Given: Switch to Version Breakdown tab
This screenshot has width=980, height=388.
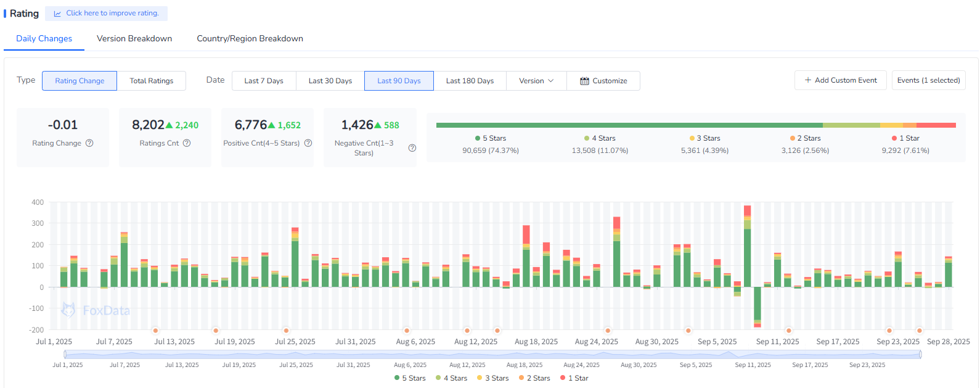Looking at the screenshot, I should [x=134, y=38].
